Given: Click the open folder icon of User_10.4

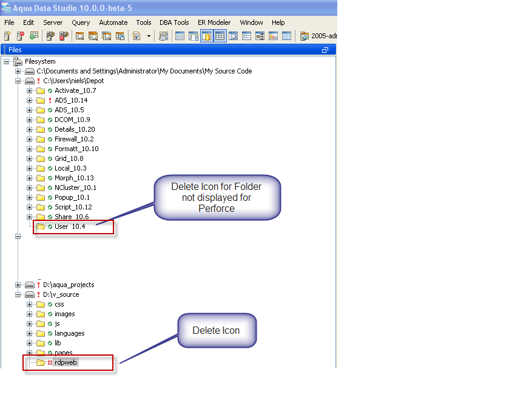Looking at the screenshot, I should (x=41, y=226).
